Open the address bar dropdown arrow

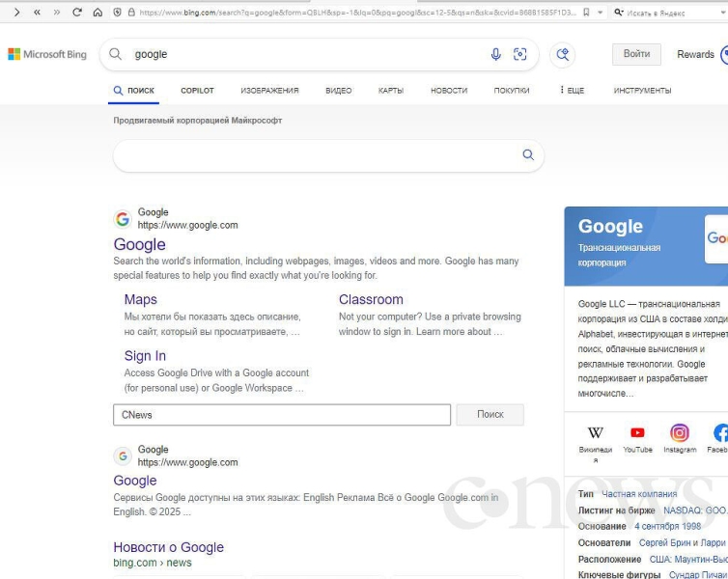(x=600, y=13)
